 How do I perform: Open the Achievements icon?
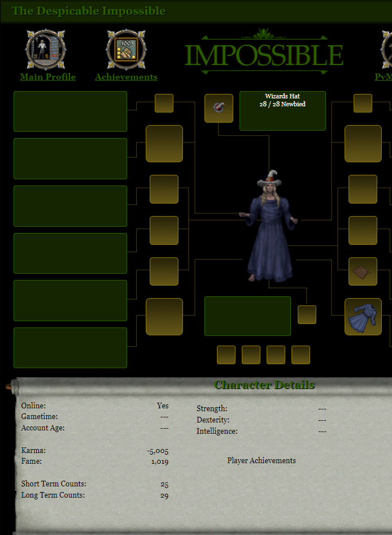click(127, 50)
